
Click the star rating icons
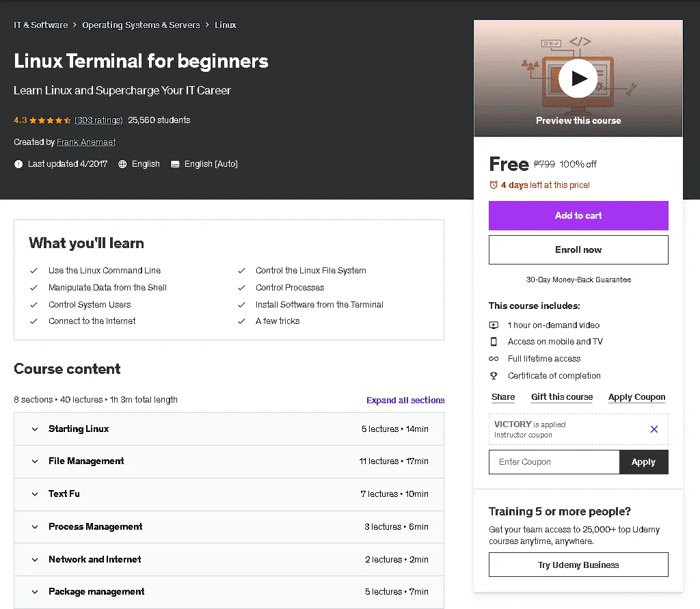[50, 120]
